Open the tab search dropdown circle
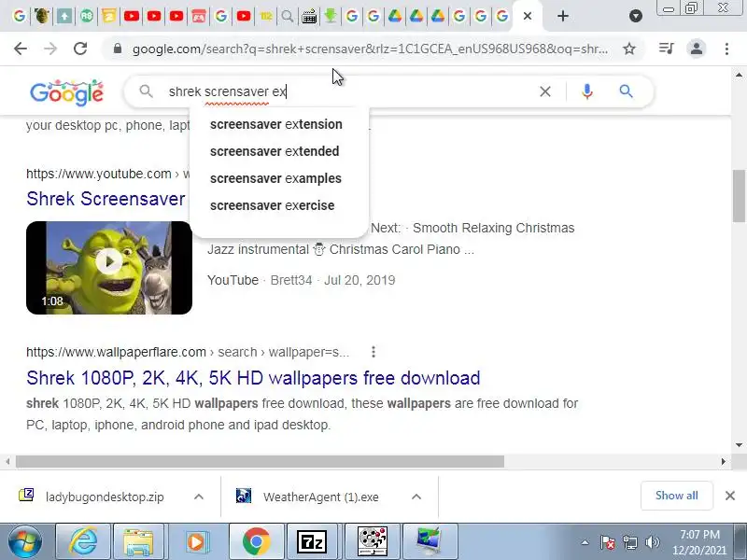 tap(636, 16)
